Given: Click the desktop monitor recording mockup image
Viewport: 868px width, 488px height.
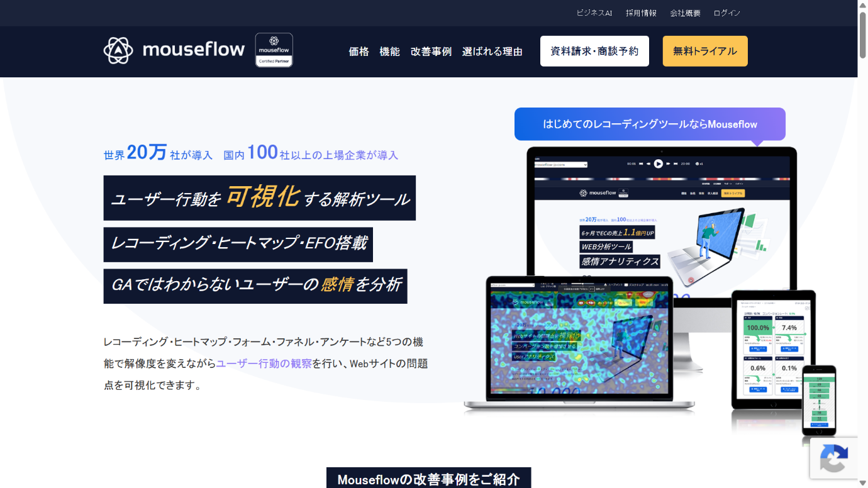Looking at the screenshot, I should pos(662,220).
